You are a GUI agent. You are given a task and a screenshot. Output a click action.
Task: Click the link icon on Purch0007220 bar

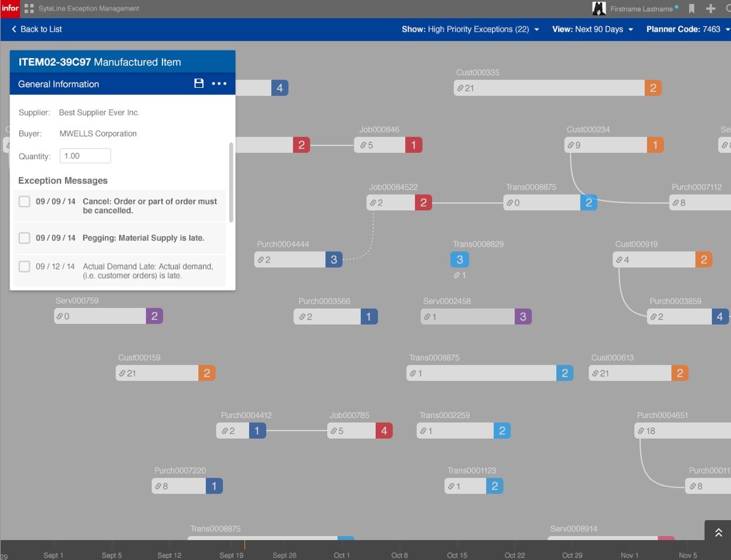(158, 486)
